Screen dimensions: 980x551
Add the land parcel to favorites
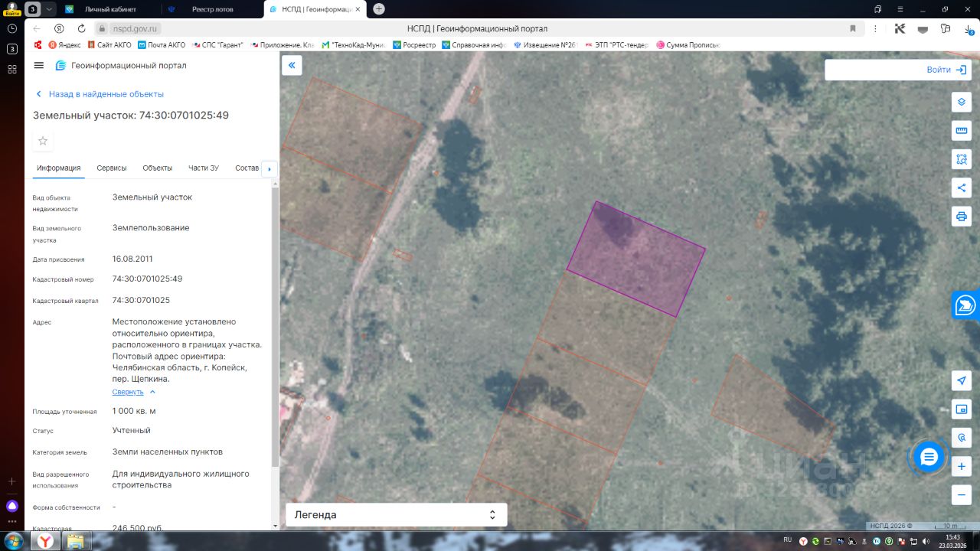click(x=43, y=141)
